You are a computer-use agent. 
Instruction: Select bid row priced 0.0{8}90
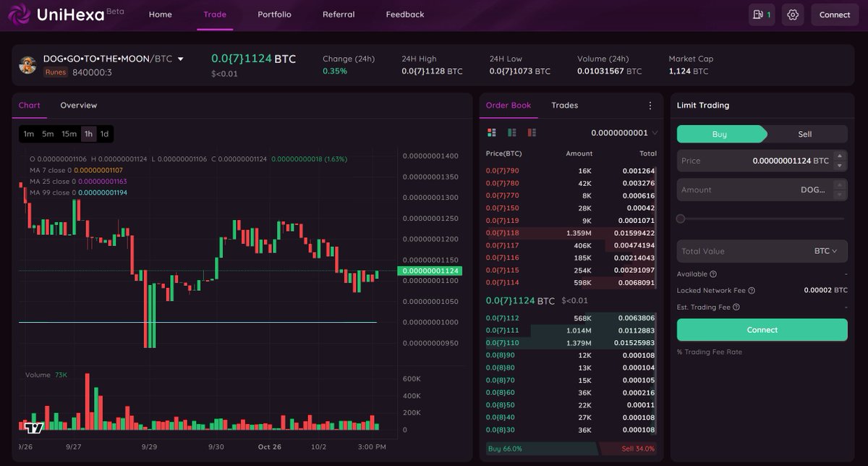tap(571, 355)
